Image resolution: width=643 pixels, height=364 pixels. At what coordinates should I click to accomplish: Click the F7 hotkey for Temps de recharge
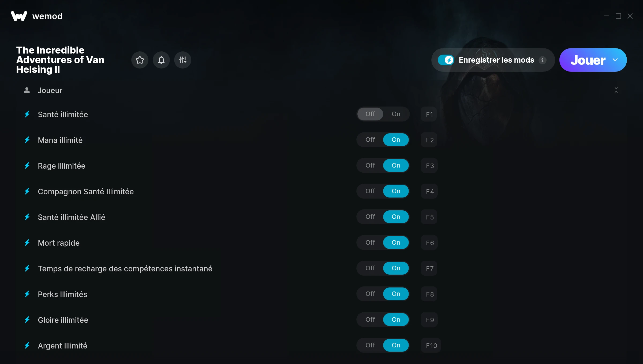click(x=429, y=268)
